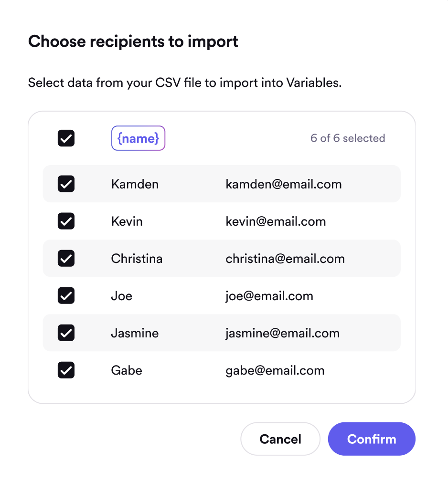This screenshot has width=448, height=482.
Task: Disable the Gabe recipient checkbox
Action: (x=66, y=370)
